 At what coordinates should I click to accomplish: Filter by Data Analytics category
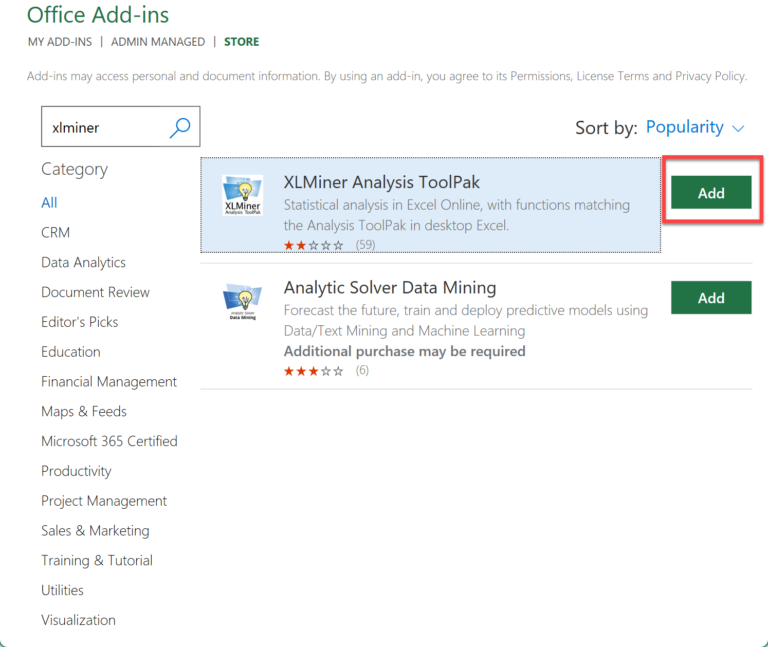pos(83,262)
